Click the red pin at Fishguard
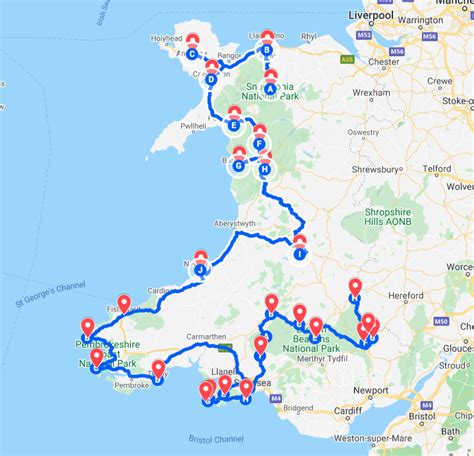Image resolution: width=474 pixels, height=456 pixels. tap(124, 304)
